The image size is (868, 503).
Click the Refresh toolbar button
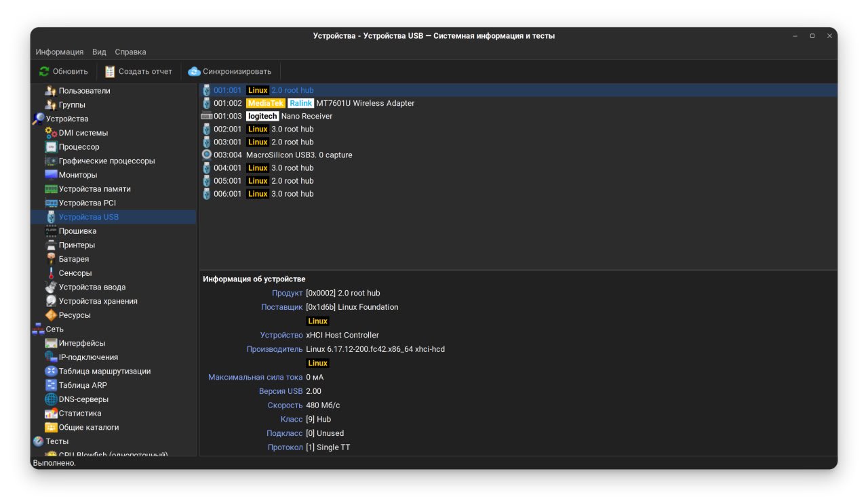(x=64, y=71)
